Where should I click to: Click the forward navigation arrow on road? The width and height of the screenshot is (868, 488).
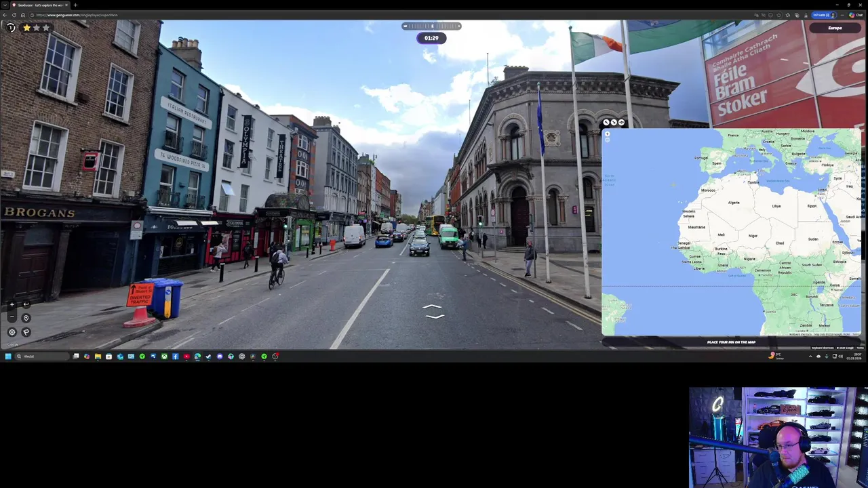433,307
